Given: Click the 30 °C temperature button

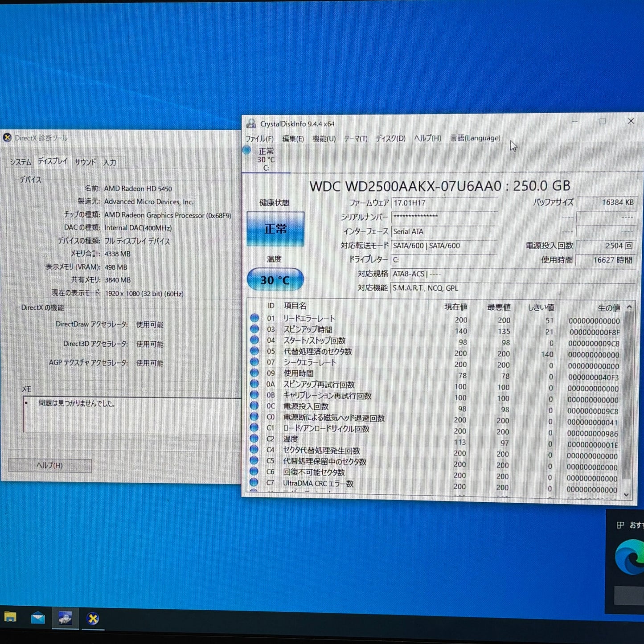Looking at the screenshot, I should (x=275, y=280).
